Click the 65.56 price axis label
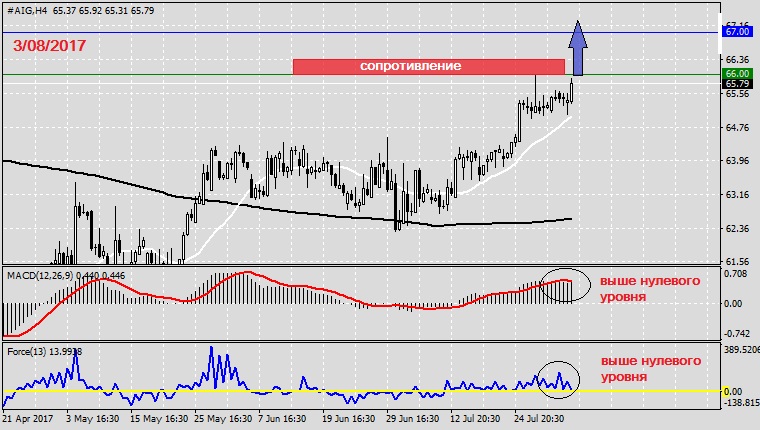 pyautogui.click(x=737, y=93)
